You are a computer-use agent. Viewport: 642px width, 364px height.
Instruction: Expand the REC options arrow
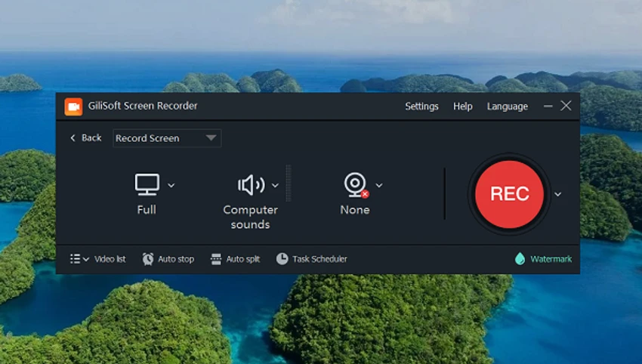[x=557, y=195]
